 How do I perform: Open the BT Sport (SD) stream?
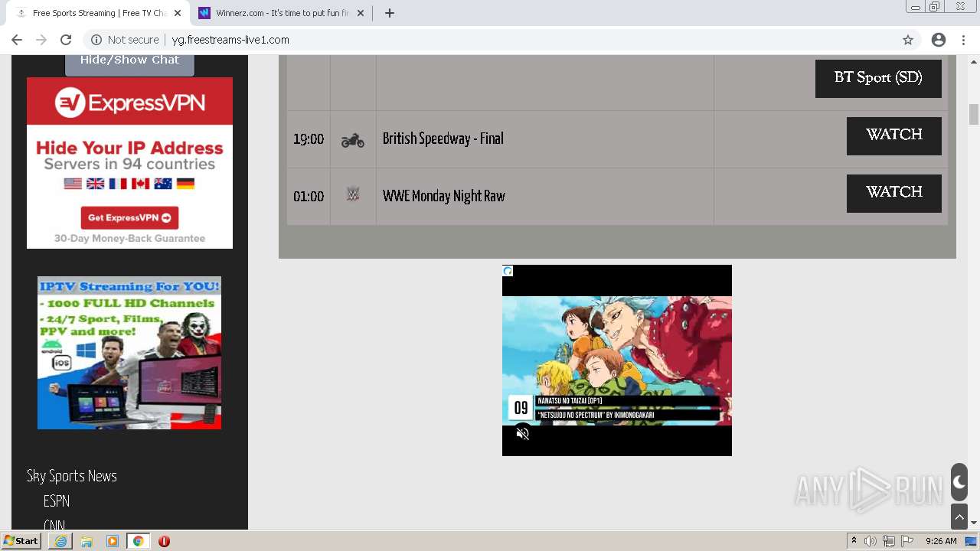click(878, 78)
